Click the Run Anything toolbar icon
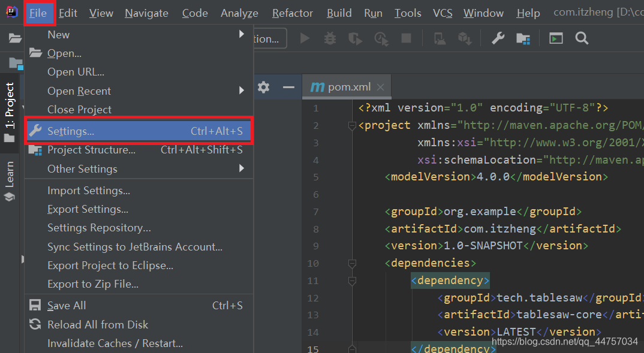Screen dimensions: 644x353 point(556,38)
